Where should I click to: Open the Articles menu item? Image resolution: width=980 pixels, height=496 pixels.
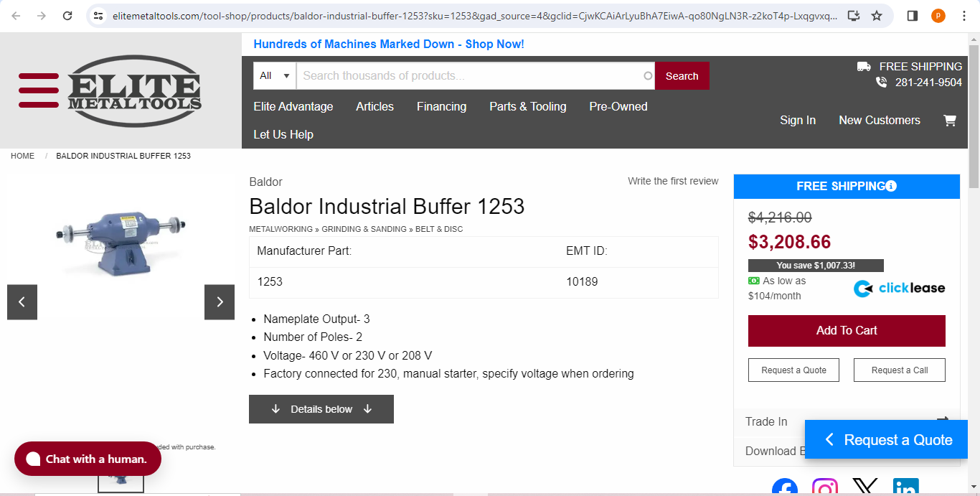coord(375,106)
